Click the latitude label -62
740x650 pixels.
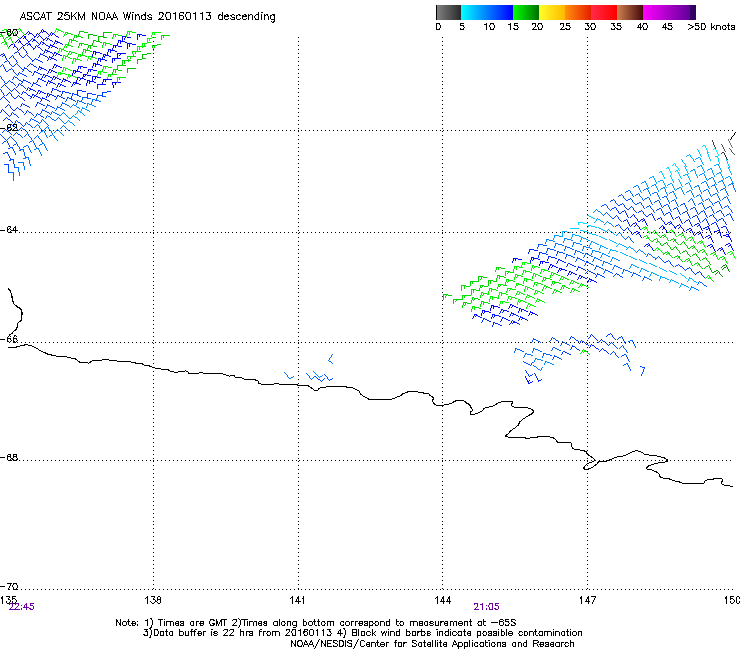(9, 127)
